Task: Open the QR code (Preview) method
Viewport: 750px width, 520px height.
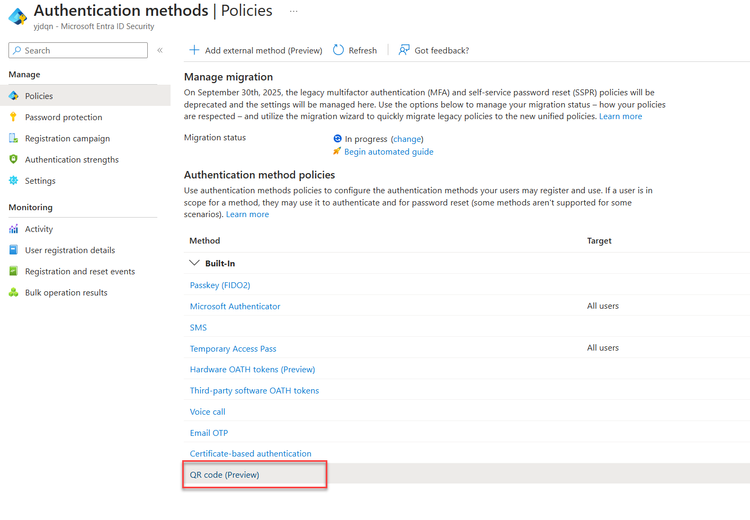Action: (225, 475)
